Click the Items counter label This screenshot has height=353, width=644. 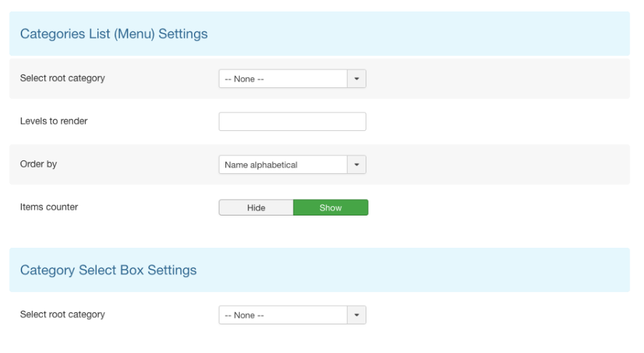(x=49, y=207)
